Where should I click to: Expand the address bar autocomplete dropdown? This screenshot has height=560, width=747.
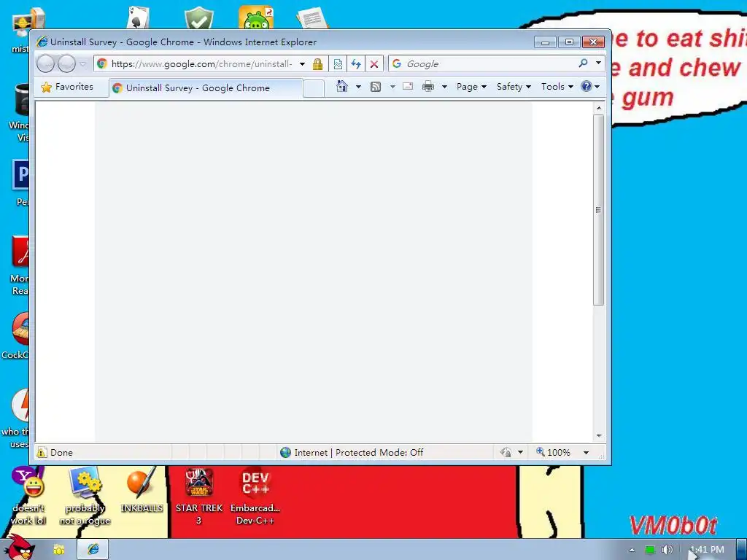tap(302, 64)
